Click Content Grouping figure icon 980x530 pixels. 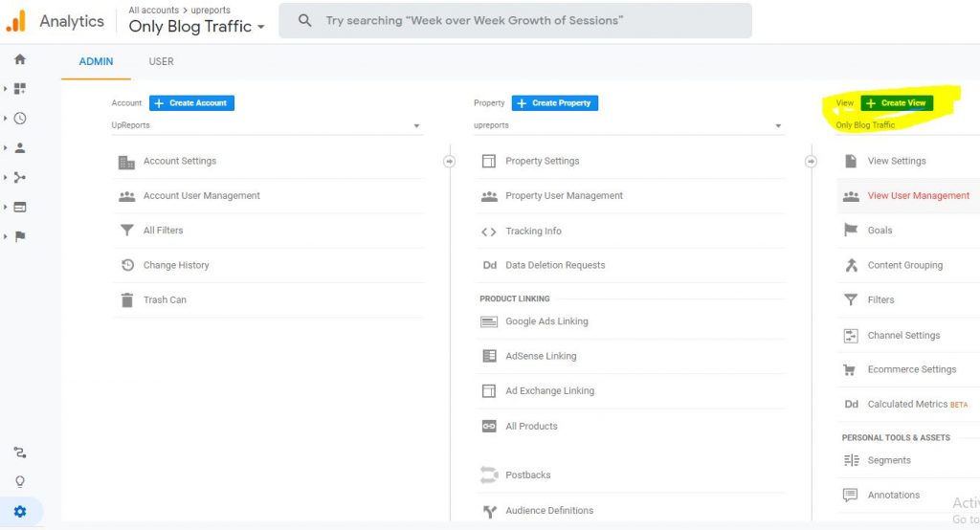pos(851,265)
